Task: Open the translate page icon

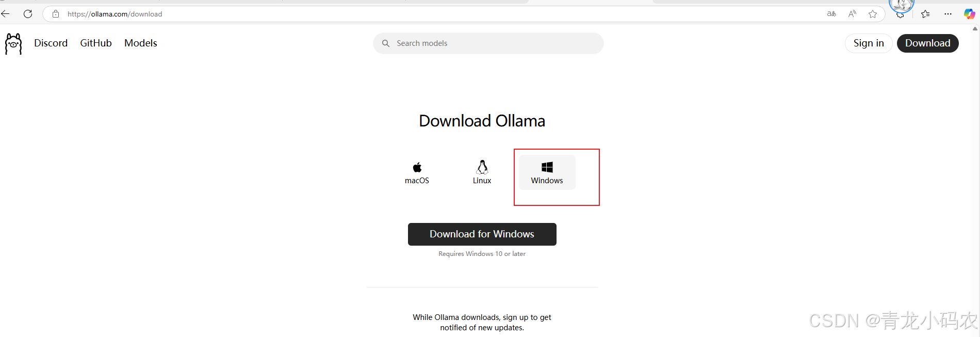Action: pyautogui.click(x=831, y=14)
